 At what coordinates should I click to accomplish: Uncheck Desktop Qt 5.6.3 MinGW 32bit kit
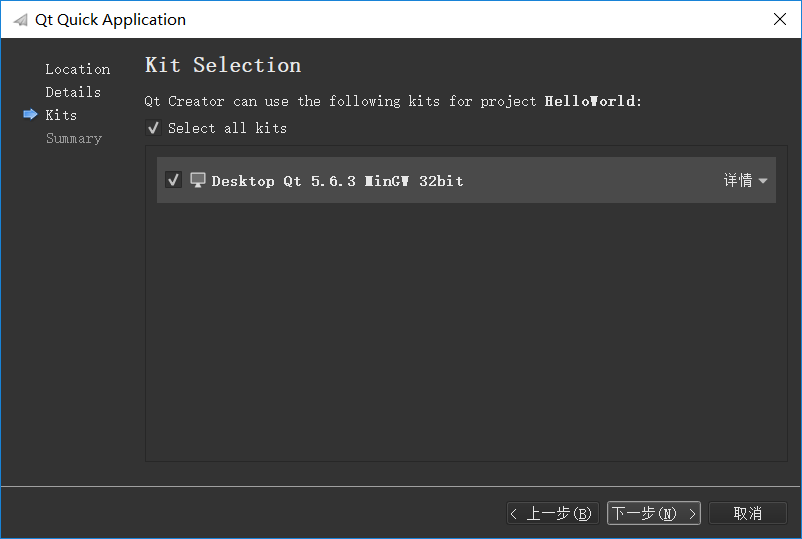tap(173, 180)
